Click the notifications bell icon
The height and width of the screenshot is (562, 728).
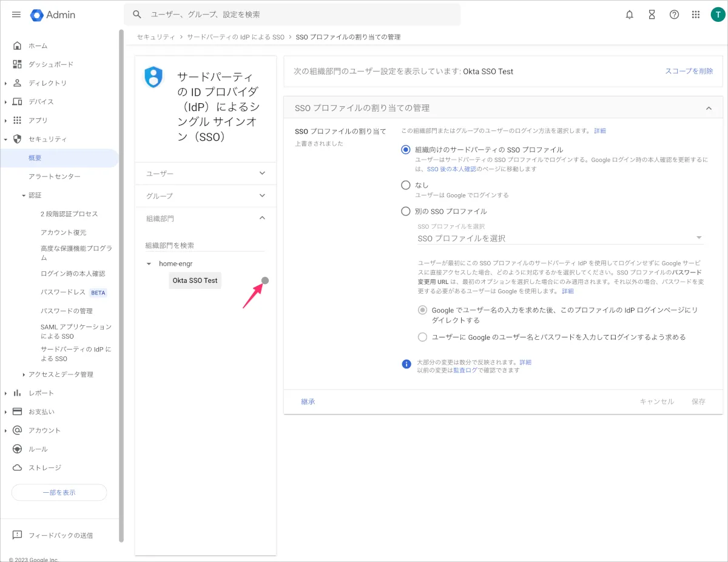click(630, 15)
